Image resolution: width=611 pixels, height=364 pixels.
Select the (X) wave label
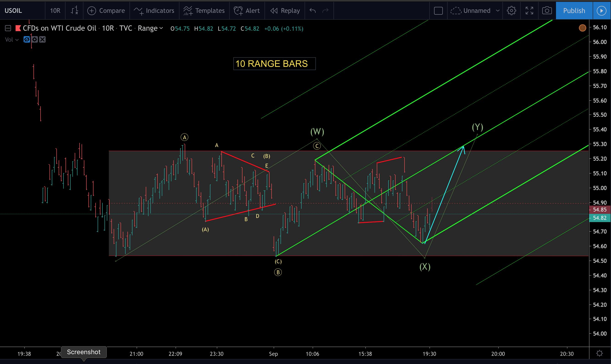click(425, 267)
